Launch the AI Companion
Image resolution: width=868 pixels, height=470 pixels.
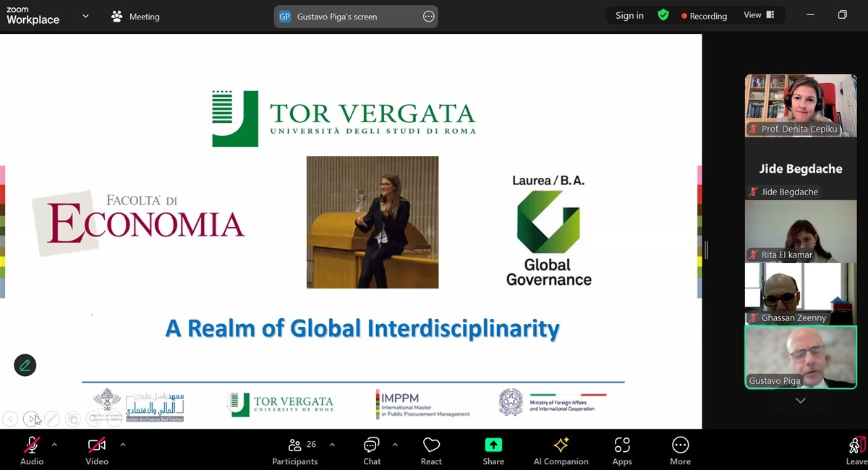click(561, 451)
